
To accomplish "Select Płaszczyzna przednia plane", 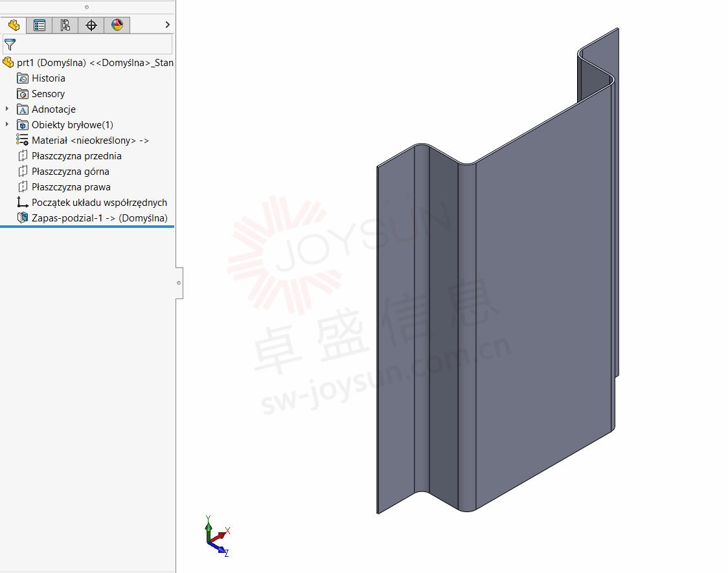I will tap(76, 156).
